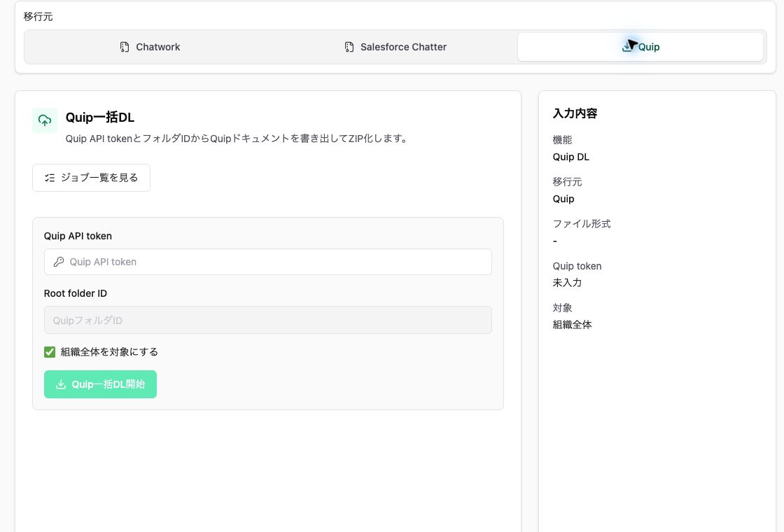Click the Quip API token label

[x=78, y=236]
